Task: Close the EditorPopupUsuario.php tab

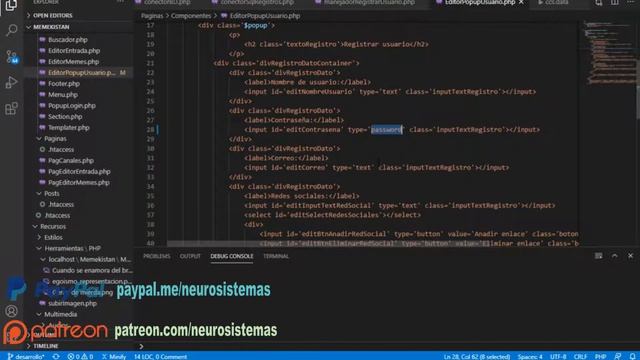Action: click(521, 2)
